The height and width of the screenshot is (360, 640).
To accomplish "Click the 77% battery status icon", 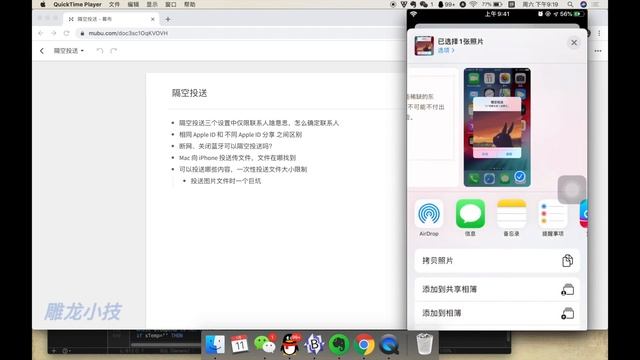I will 492,4.
